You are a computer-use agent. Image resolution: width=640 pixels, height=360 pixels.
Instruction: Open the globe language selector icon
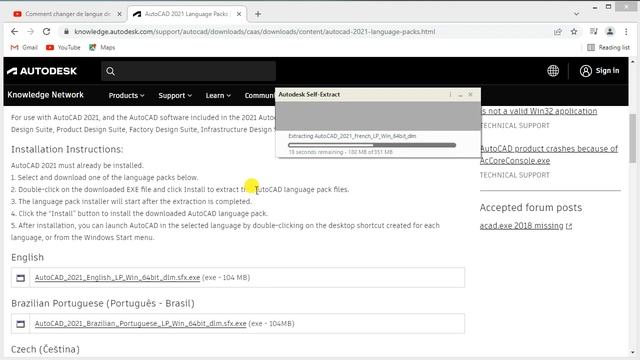pyautogui.click(x=553, y=71)
